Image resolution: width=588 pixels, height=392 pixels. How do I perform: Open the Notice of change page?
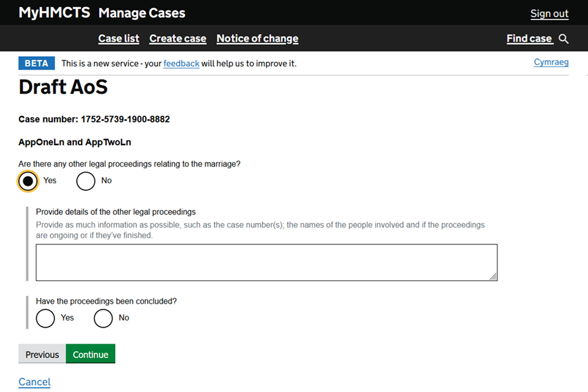[257, 39]
